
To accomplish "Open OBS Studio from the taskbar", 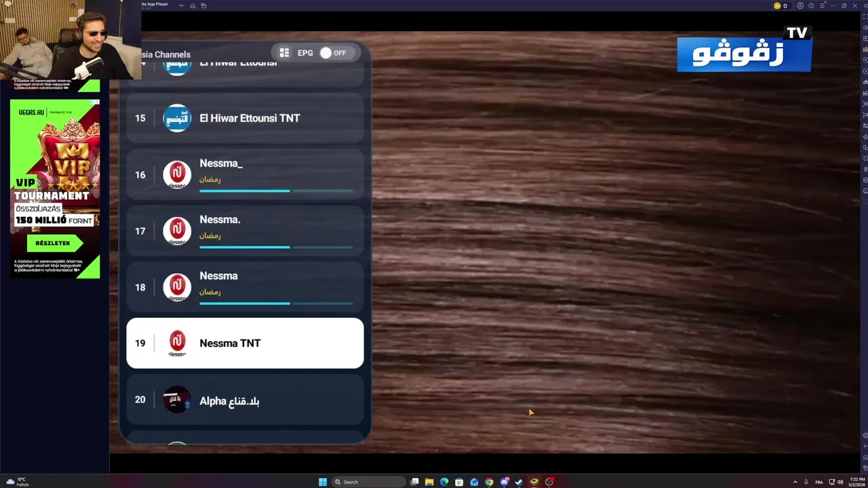I will [x=549, y=482].
